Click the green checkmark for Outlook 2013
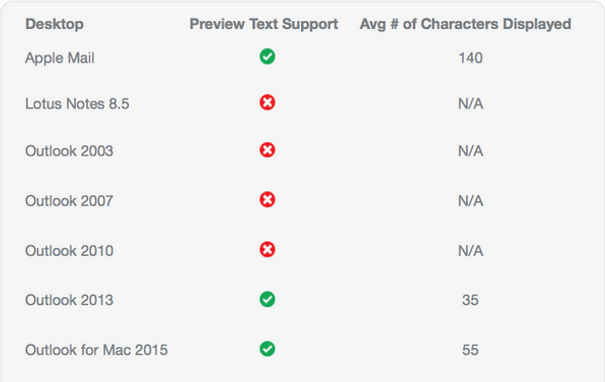The image size is (605, 382). point(267,299)
